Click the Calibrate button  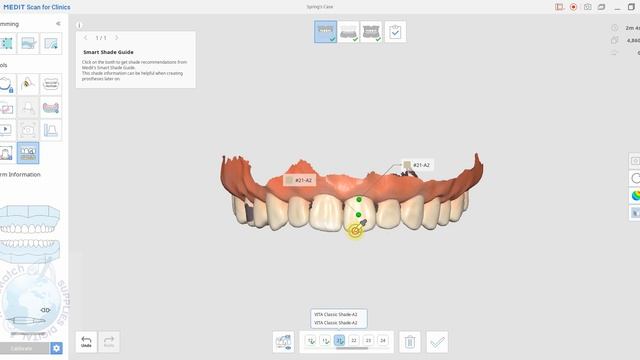tap(24, 348)
